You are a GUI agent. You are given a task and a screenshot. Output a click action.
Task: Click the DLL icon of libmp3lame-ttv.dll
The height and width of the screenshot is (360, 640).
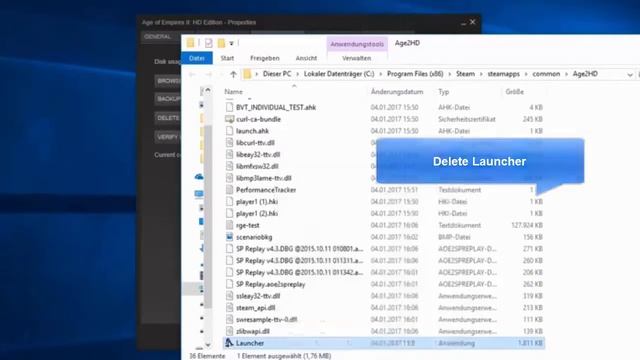229,178
